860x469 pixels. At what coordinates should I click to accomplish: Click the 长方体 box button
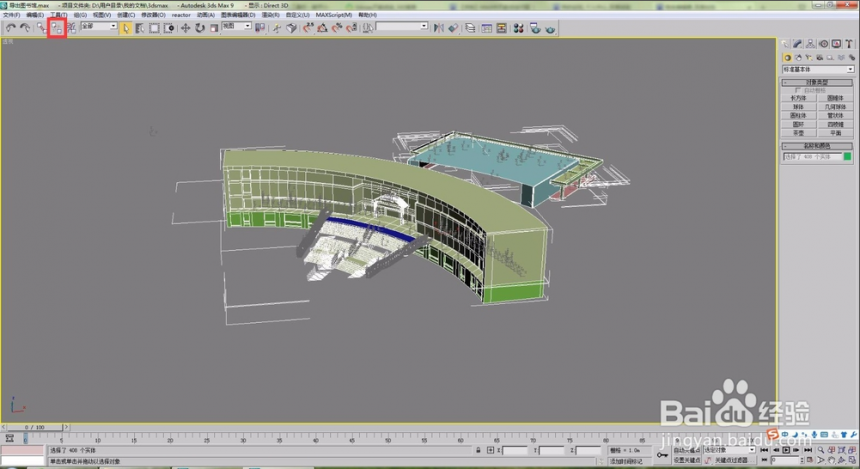pyautogui.click(x=799, y=98)
